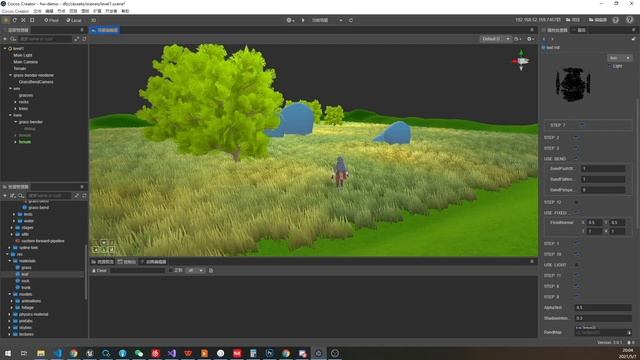Select the Rotate transform tool
This screenshot has height=360, width=640.
pos(15,20)
